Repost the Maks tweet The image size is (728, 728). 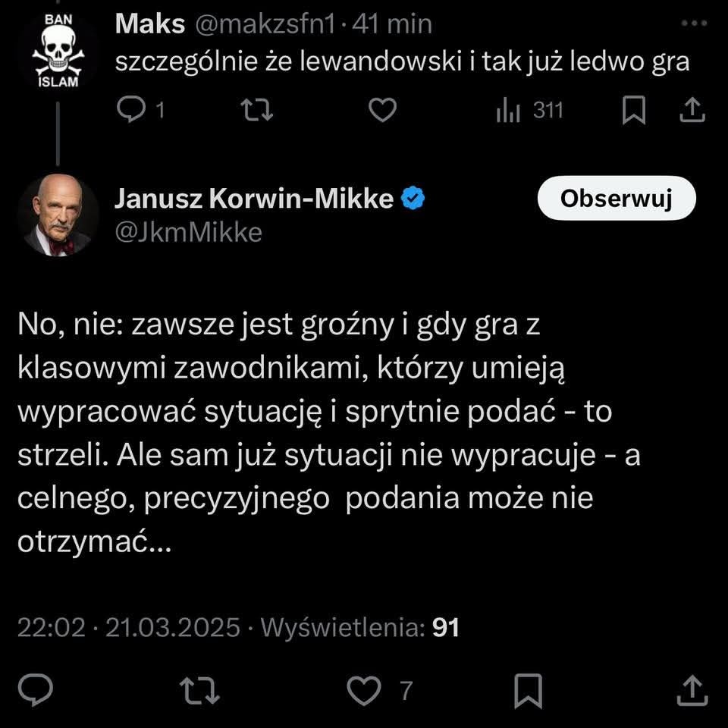coord(257,110)
